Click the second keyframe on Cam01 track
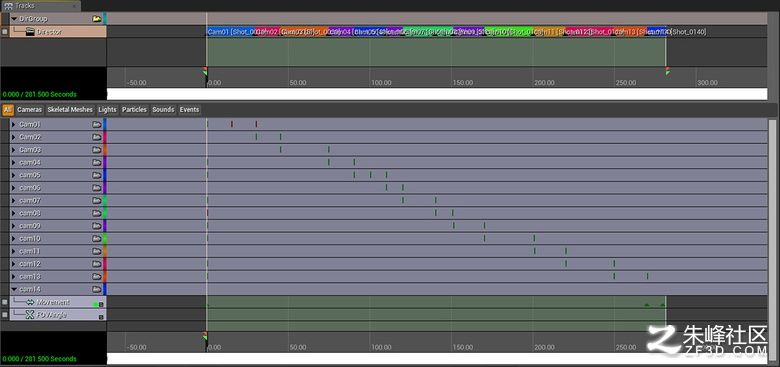 (x=232, y=124)
